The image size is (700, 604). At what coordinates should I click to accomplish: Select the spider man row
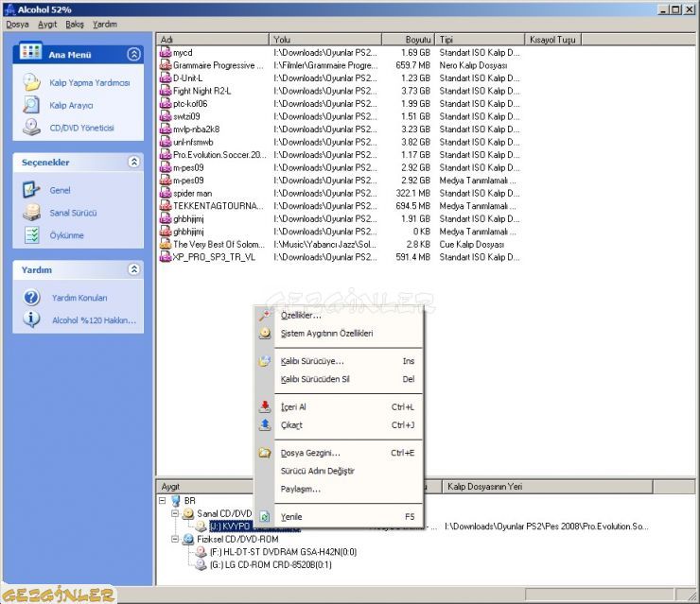coord(340,193)
